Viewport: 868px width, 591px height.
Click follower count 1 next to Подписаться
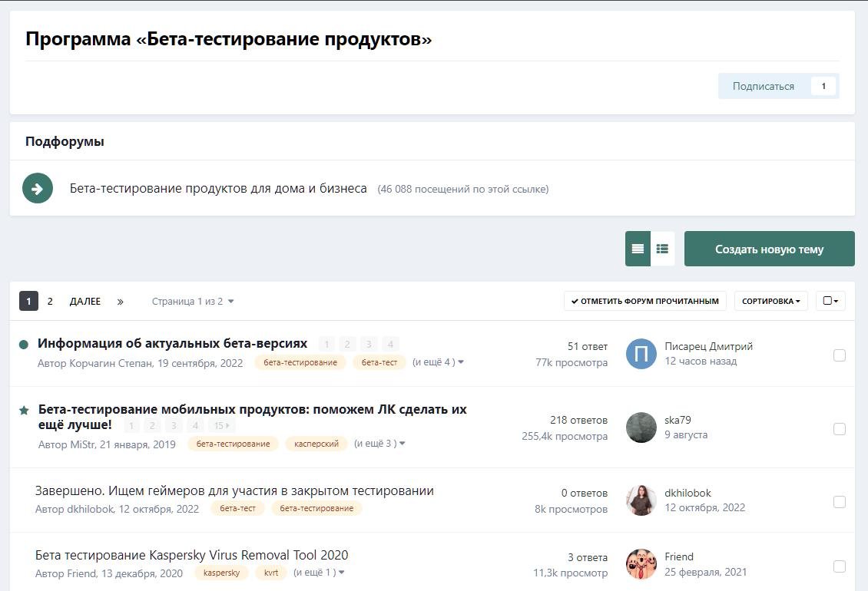823,86
